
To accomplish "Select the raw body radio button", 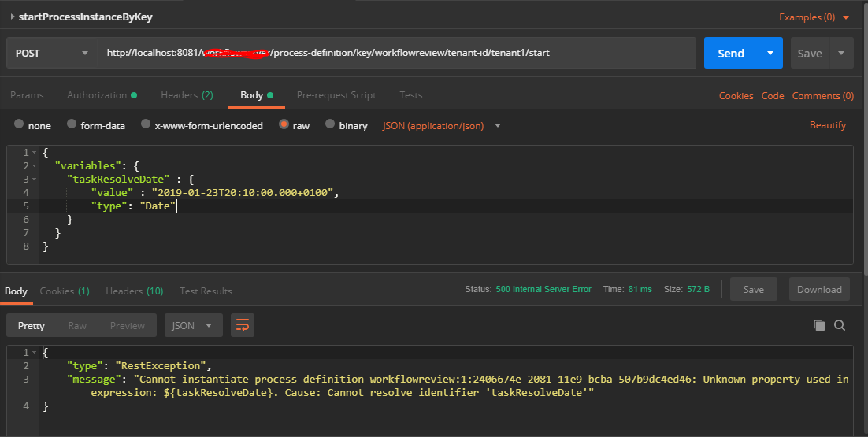I will [x=284, y=124].
